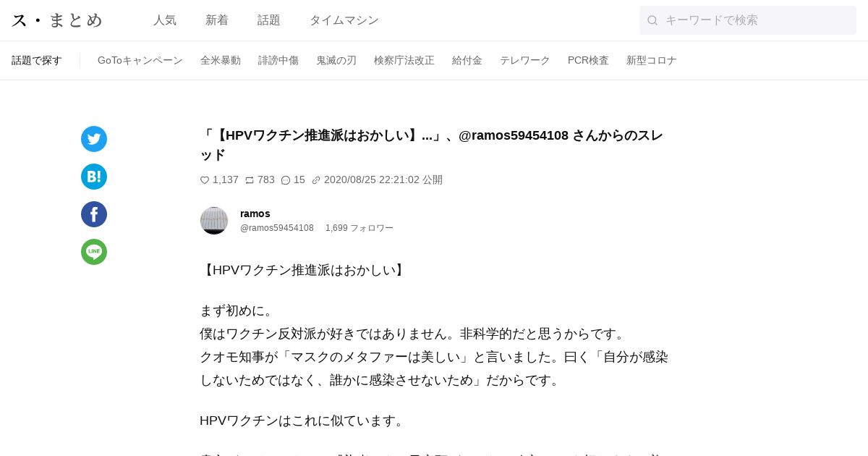The image size is (868, 456).
Task: Bookmark with the Hatena B! icon
Action: point(94,177)
